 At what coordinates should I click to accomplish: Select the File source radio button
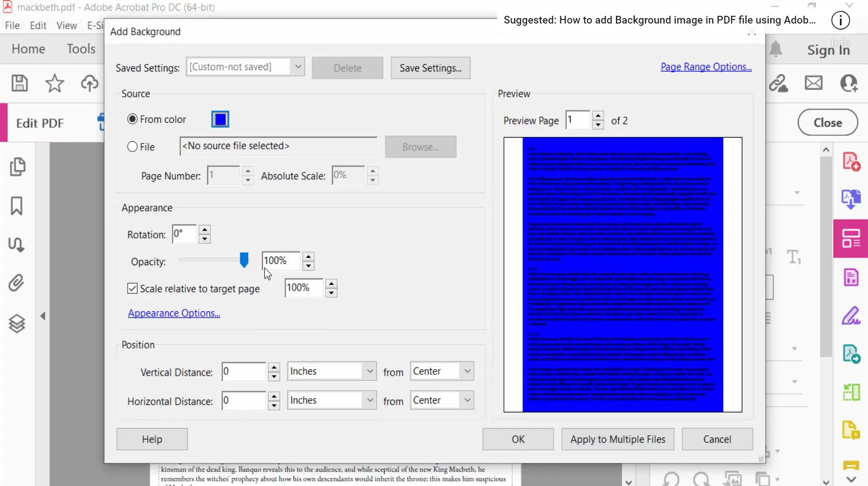point(132,146)
